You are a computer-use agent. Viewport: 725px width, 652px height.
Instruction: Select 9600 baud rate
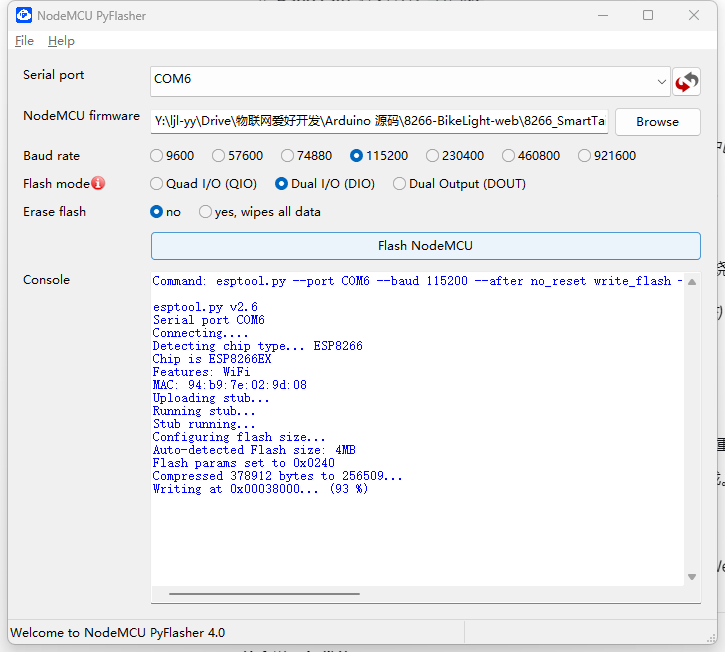pos(157,156)
